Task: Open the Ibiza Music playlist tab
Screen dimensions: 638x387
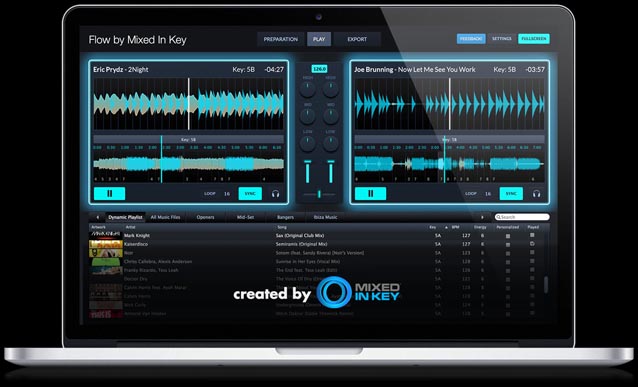Action: click(326, 217)
